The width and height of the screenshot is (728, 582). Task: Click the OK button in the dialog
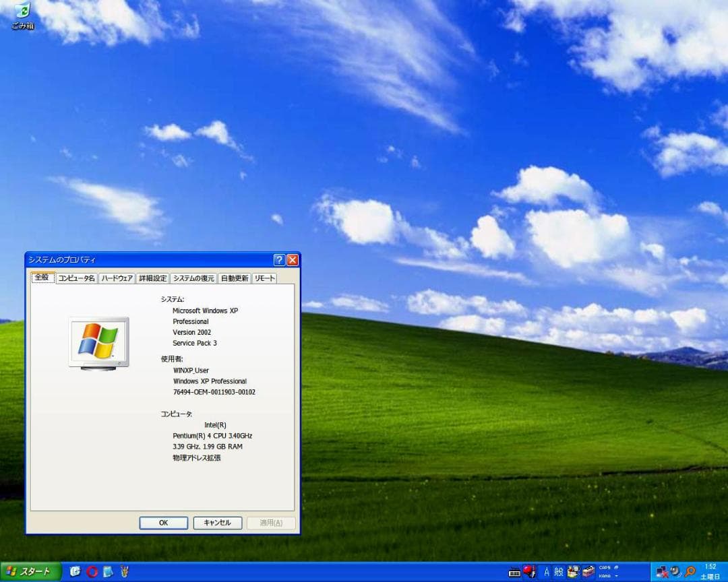click(x=163, y=523)
